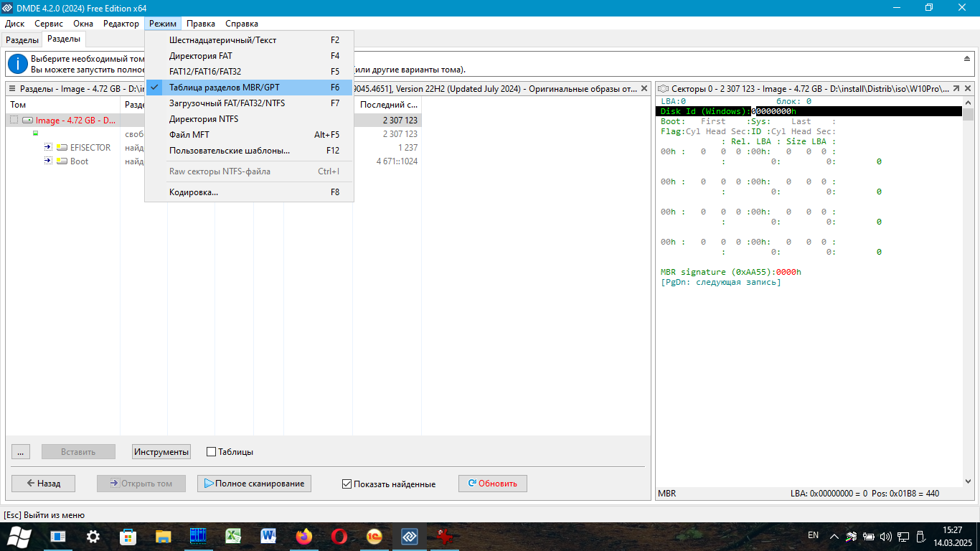Screen dimensions: 980x551
Task: Choose Шестнадцатеричный/Текст mode from menu
Action: click(x=222, y=40)
